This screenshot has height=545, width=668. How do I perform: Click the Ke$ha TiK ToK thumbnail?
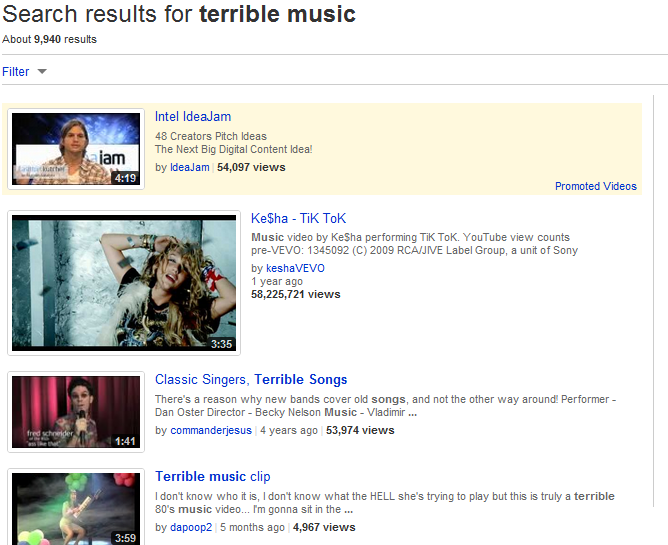(x=124, y=283)
